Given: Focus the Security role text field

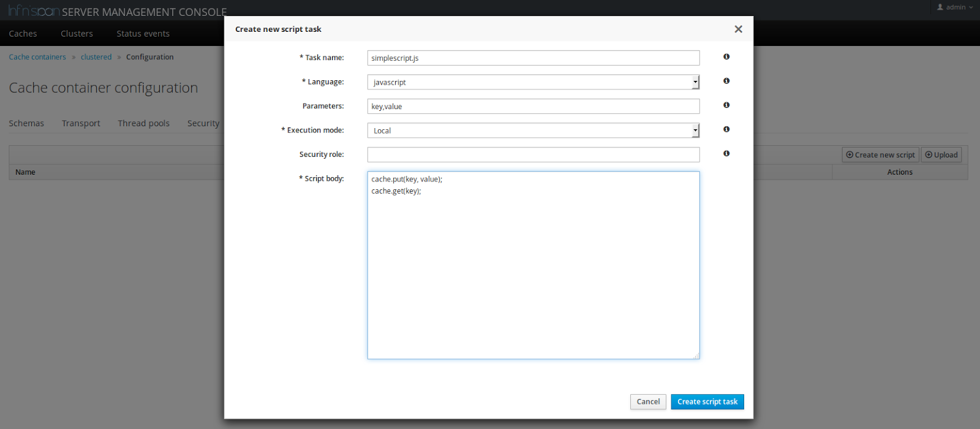Looking at the screenshot, I should click(x=533, y=154).
